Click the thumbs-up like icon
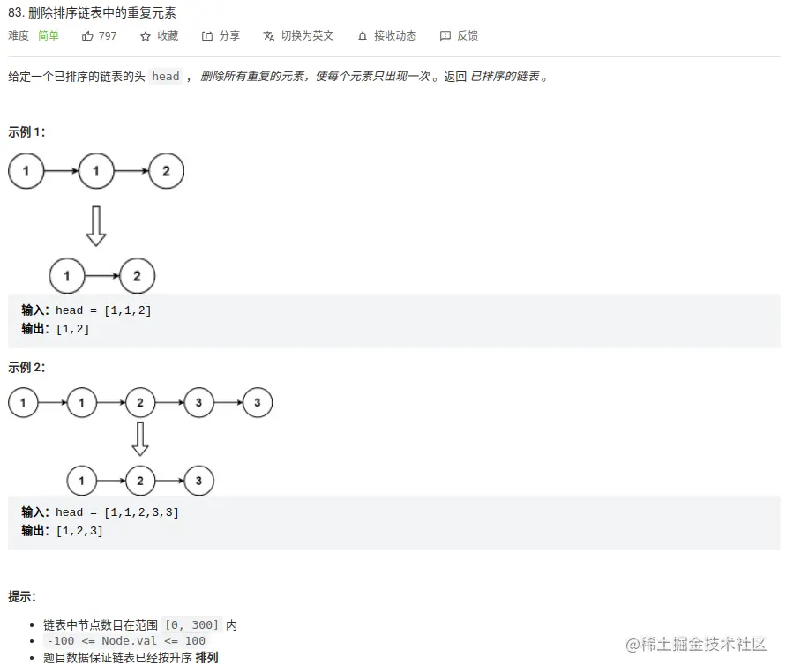This screenshot has height=672, width=786. pyautogui.click(x=87, y=36)
